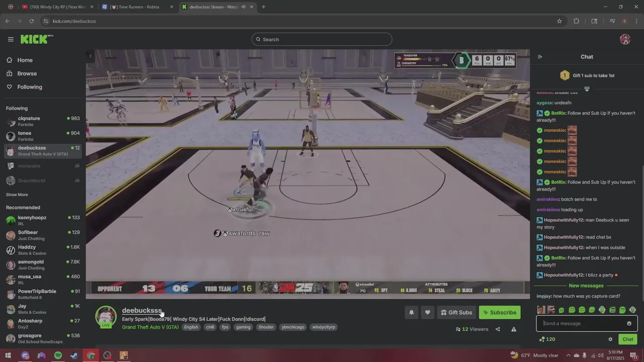Open the emoji picker in message box
The width and height of the screenshot is (644, 362).
click(x=629, y=323)
